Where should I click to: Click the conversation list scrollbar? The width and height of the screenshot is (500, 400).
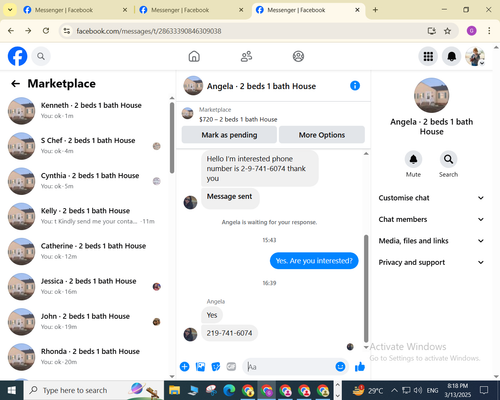(172, 137)
